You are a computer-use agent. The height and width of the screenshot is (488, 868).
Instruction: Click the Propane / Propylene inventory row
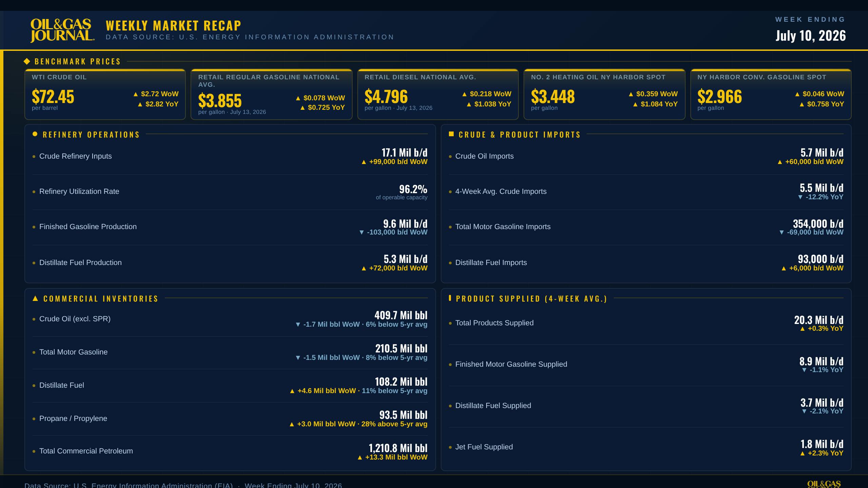(230, 419)
